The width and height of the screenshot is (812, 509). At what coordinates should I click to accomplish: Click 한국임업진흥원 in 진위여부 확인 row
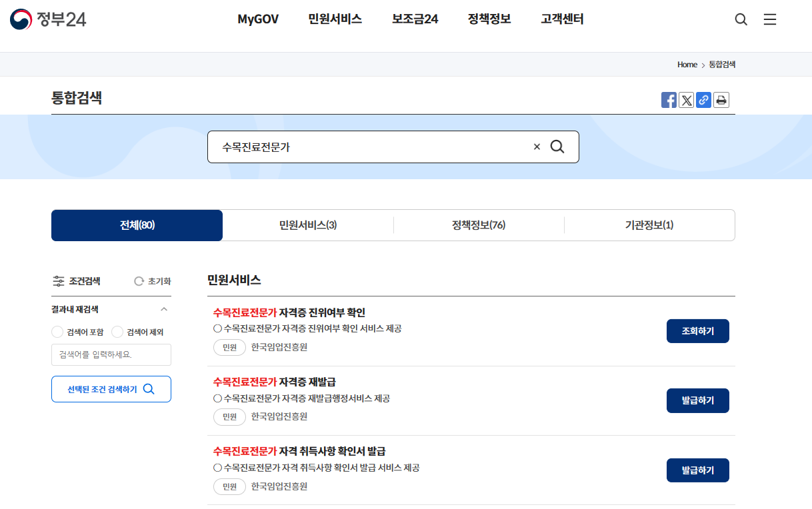(x=279, y=347)
